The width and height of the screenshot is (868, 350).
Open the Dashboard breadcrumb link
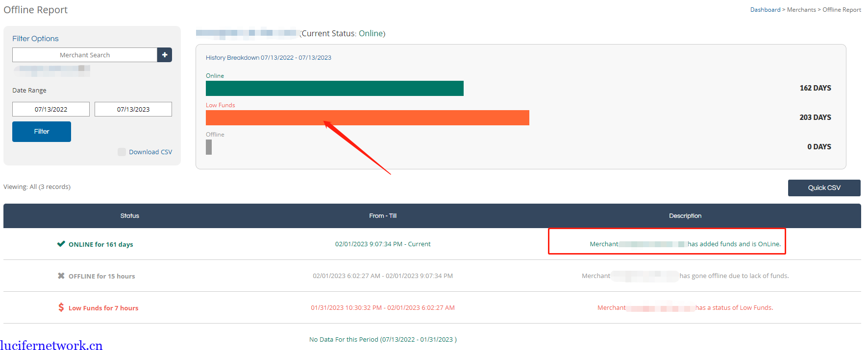tap(765, 10)
